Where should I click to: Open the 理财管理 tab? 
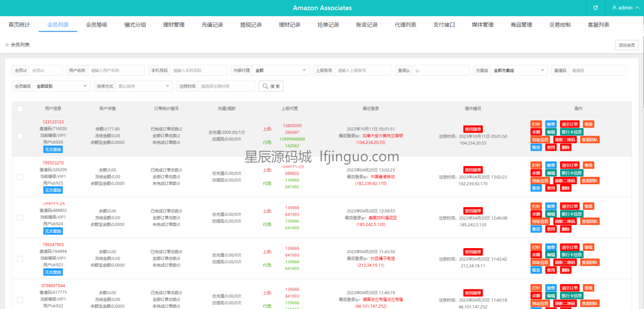click(x=174, y=25)
